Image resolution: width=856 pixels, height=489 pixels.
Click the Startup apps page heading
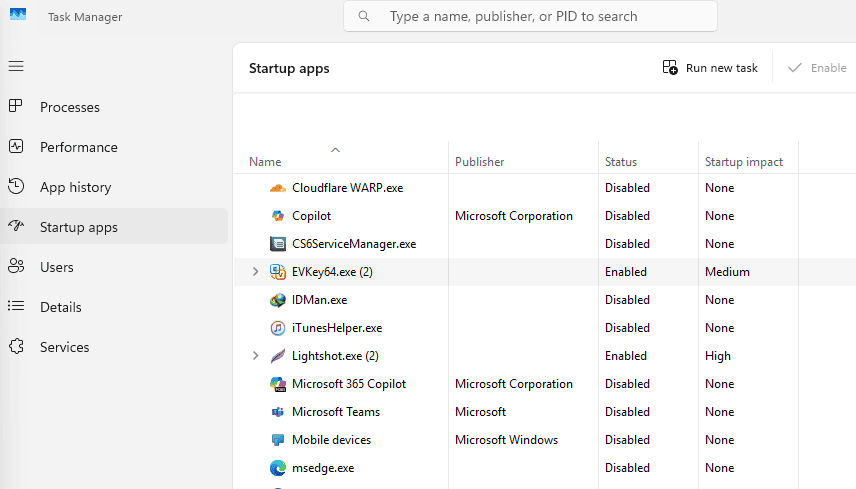(x=289, y=69)
